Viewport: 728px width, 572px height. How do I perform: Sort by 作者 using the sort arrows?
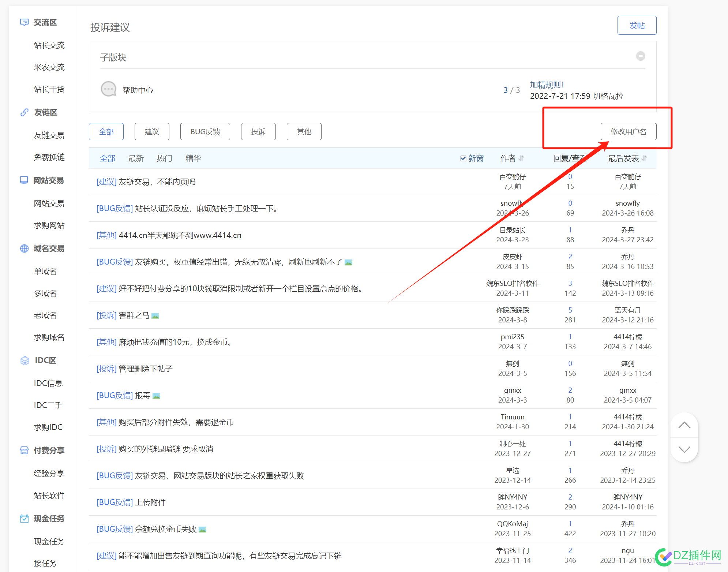pos(521,158)
